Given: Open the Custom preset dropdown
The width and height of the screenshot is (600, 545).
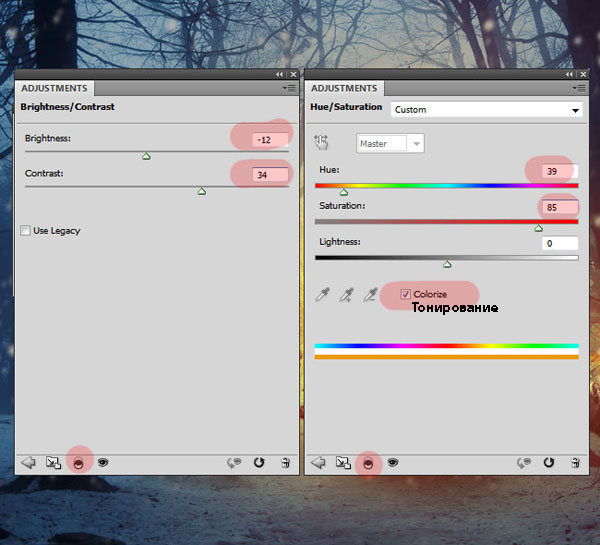Looking at the screenshot, I should pos(487,110).
